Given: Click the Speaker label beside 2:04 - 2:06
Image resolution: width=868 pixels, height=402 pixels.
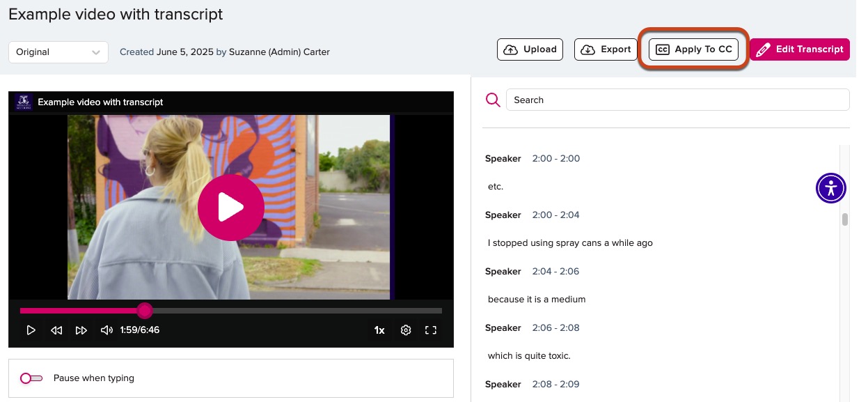Looking at the screenshot, I should (503, 272).
